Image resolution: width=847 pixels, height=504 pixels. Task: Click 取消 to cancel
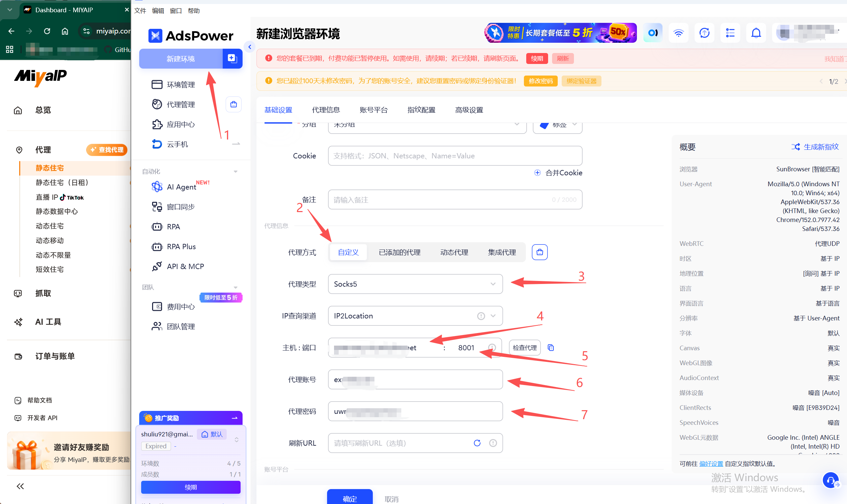click(391, 499)
